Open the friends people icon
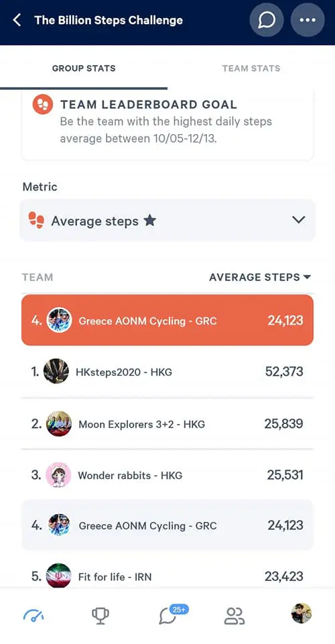 pyautogui.click(x=234, y=616)
